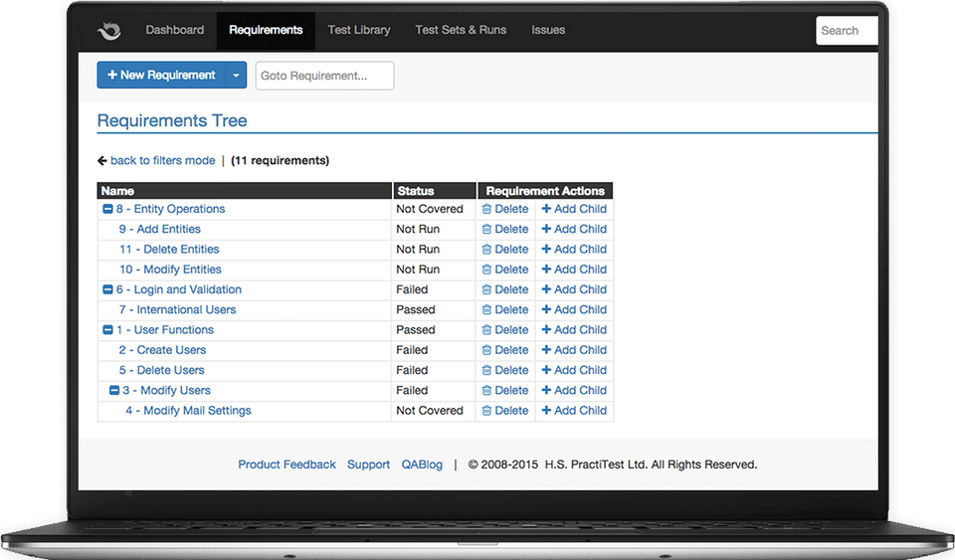Add Child to Delete Entities

click(x=574, y=249)
